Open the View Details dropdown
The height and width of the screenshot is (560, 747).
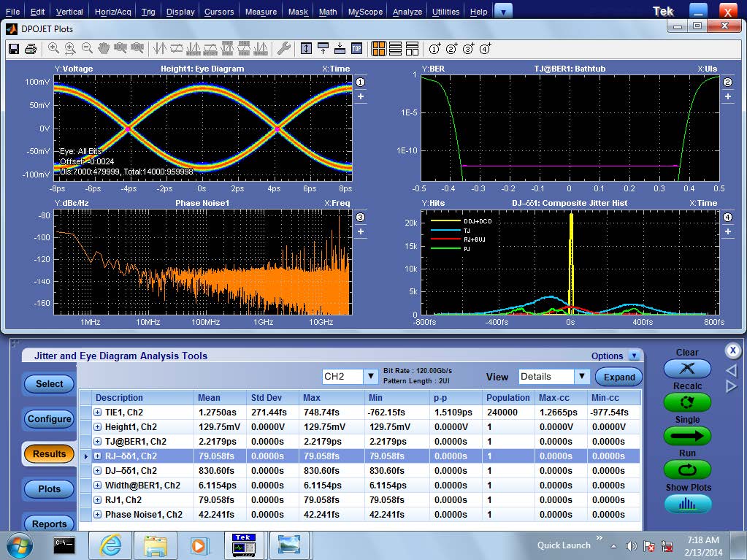[x=581, y=377]
